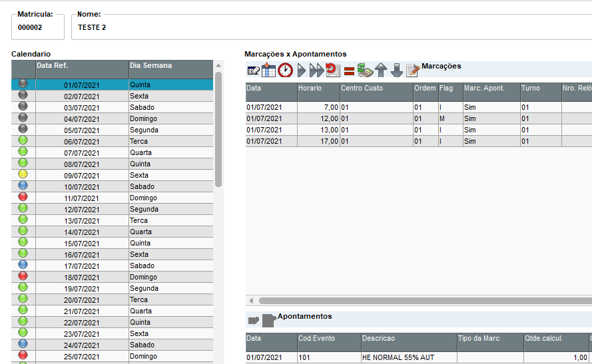
Task: Click the Descricao column header
Action: pyautogui.click(x=409, y=342)
